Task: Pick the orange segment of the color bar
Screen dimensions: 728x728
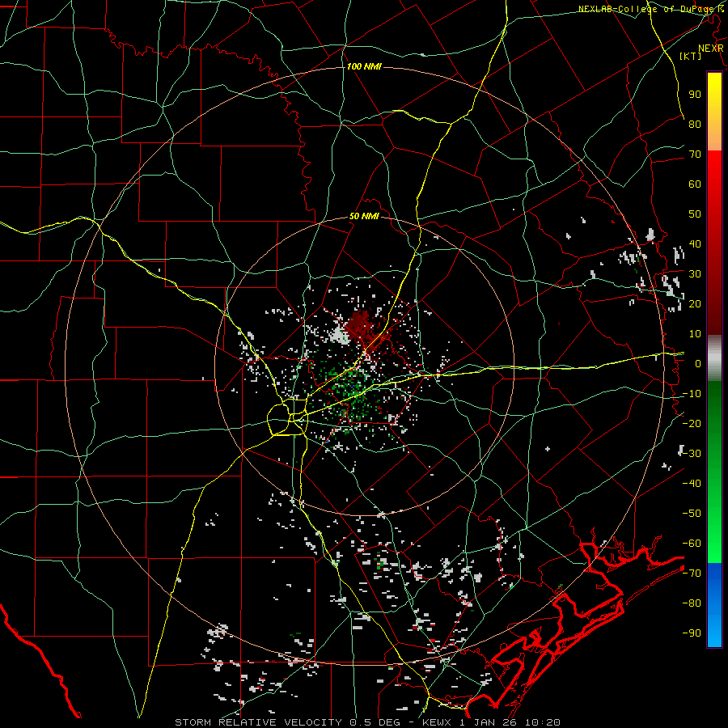Action: (714, 137)
